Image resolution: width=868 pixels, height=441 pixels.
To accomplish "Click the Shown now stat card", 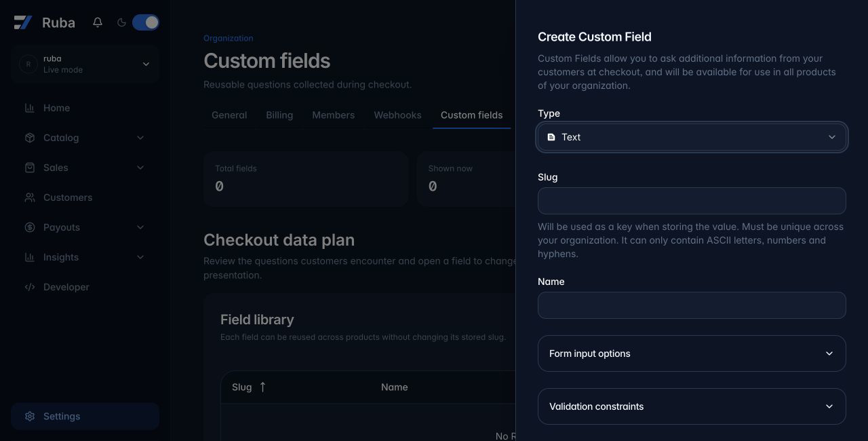I will pos(467,179).
